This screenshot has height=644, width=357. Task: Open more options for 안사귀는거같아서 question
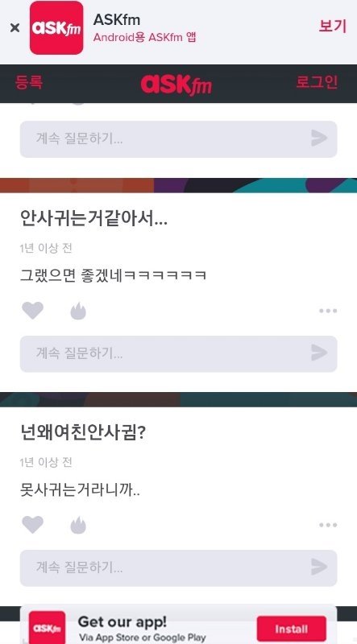[328, 311]
